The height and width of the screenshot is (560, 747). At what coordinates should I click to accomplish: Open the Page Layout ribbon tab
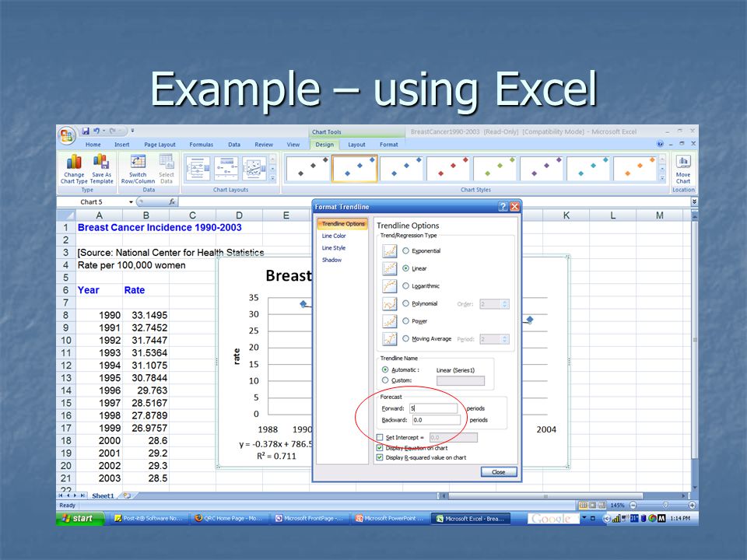point(160,145)
